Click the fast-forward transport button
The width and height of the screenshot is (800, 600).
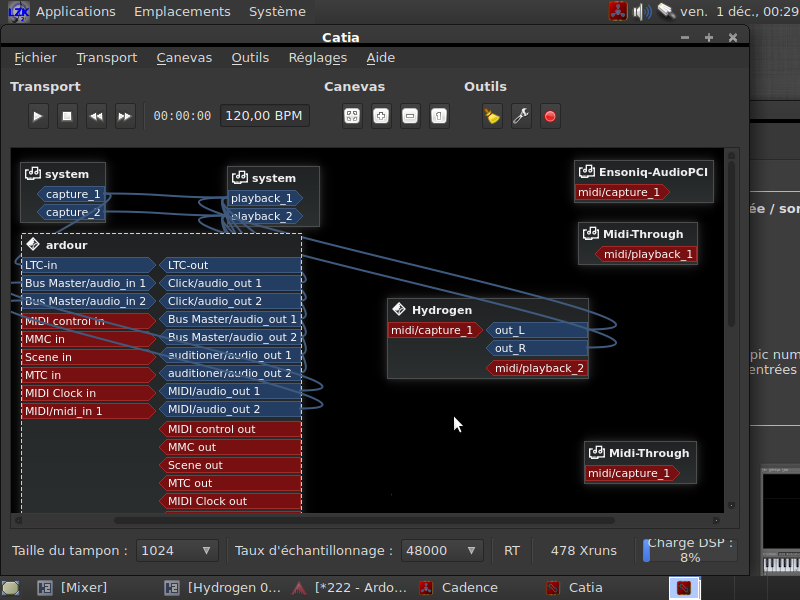125,116
